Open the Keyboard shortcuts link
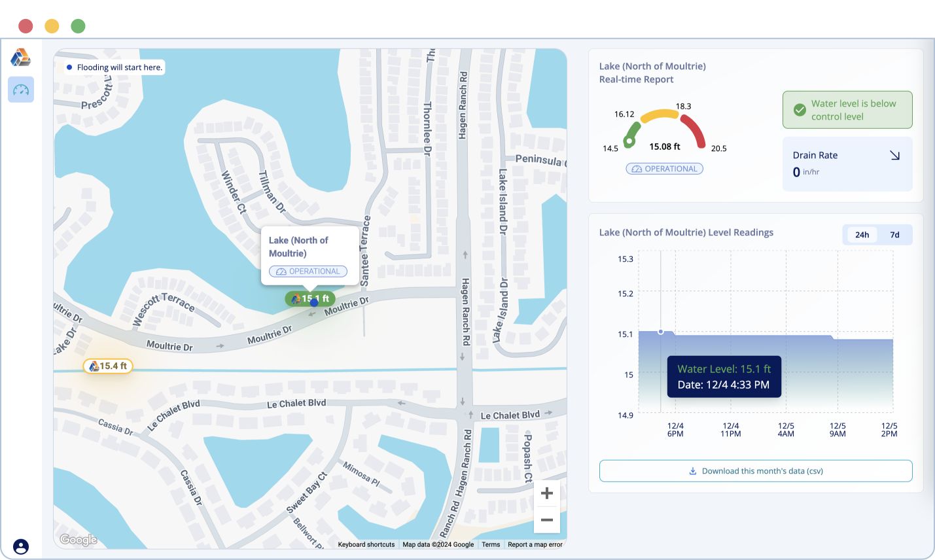The image size is (935, 560). point(366,544)
